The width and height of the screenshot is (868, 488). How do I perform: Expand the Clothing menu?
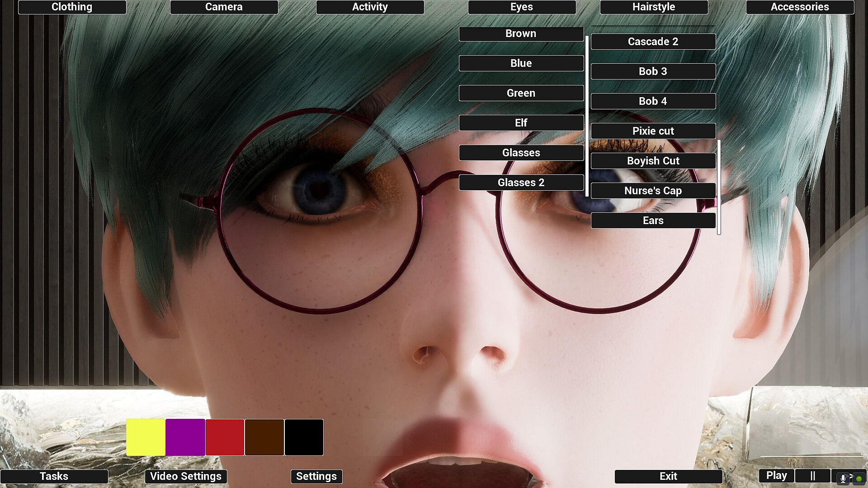[72, 7]
